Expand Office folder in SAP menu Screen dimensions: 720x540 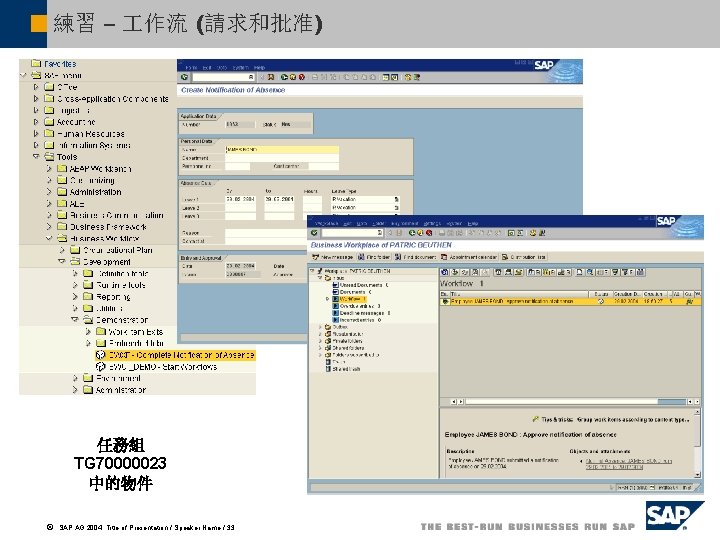(x=36, y=87)
